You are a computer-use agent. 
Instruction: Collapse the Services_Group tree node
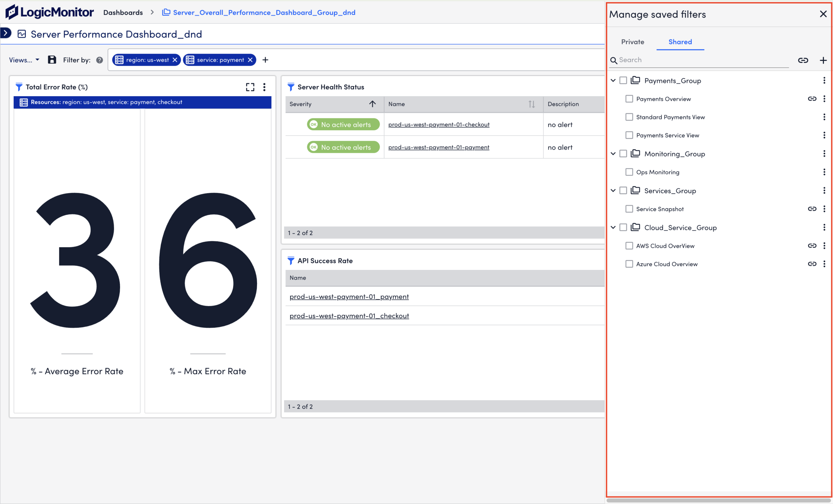(613, 191)
